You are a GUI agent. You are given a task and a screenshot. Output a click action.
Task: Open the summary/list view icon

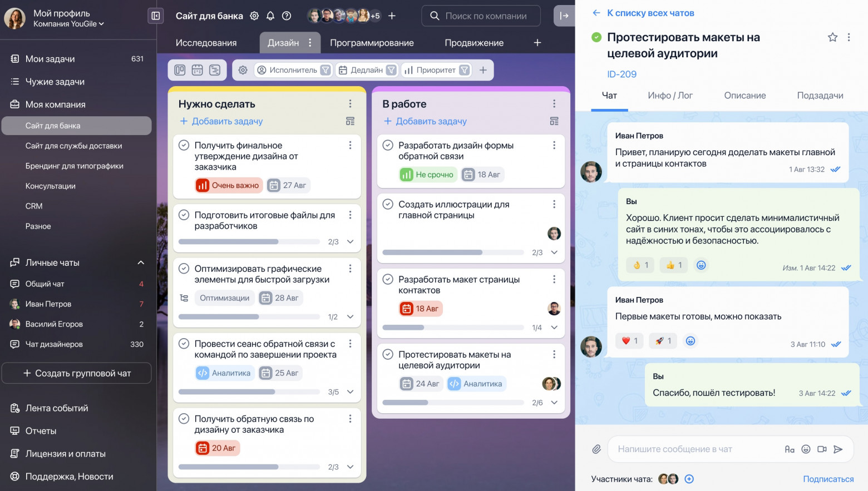(x=215, y=70)
